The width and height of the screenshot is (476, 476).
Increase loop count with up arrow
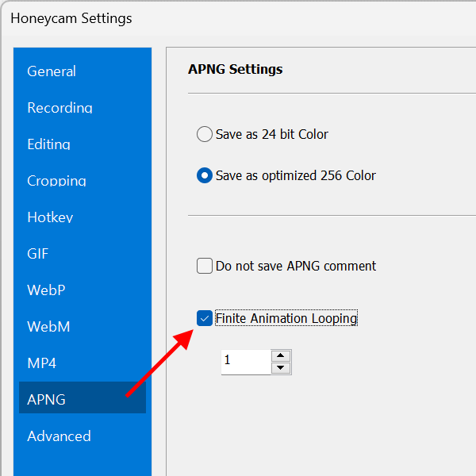(x=281, y=355)
